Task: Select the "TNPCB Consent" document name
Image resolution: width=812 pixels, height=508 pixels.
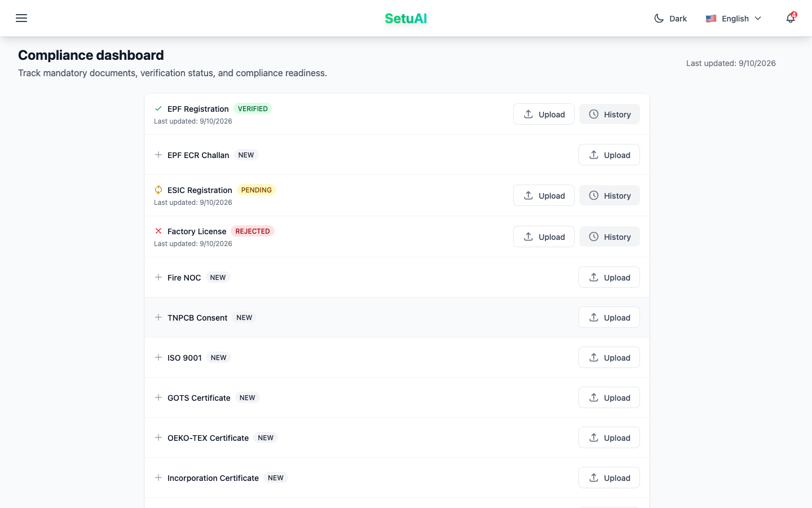Action: click(197, 318)
